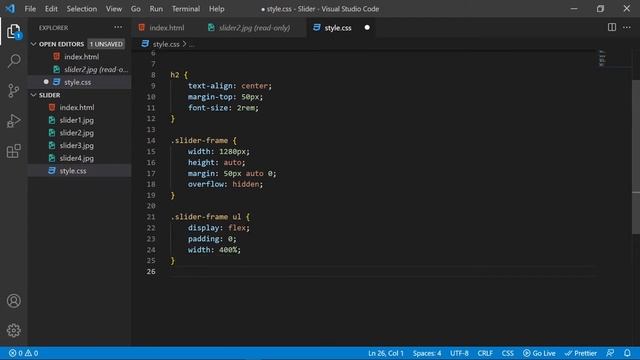
Task: Open slider4.jpg in the file tree
Action: point(76,158)
